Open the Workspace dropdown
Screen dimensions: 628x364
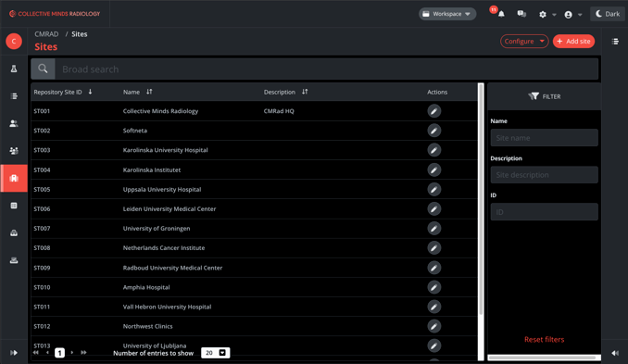coord(447,14)
